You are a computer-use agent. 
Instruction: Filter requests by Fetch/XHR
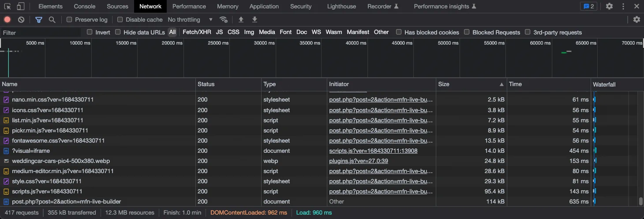(197, 32)
